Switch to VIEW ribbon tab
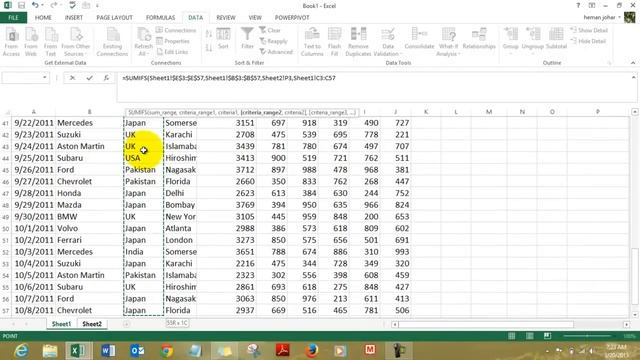640x360 pixels. (x=255, y=18)
